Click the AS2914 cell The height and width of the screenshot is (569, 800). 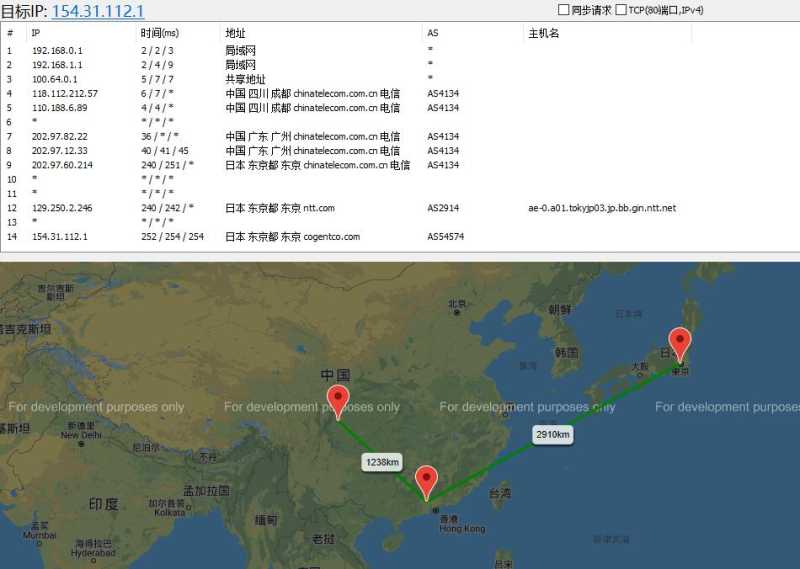point(443,208)
